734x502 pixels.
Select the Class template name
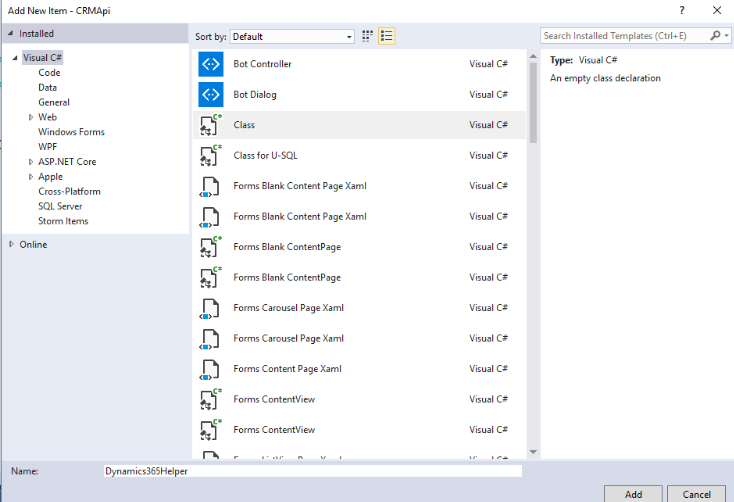(244, 125)
